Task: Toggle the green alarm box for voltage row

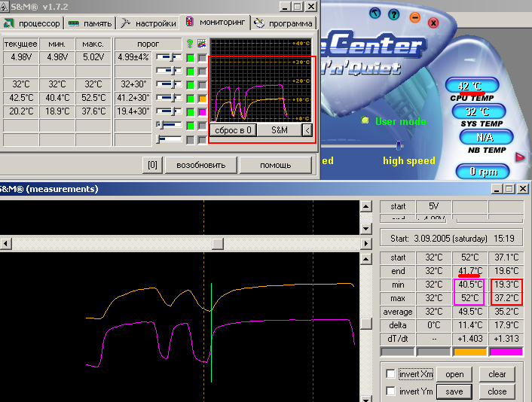Action: point(191,57)
